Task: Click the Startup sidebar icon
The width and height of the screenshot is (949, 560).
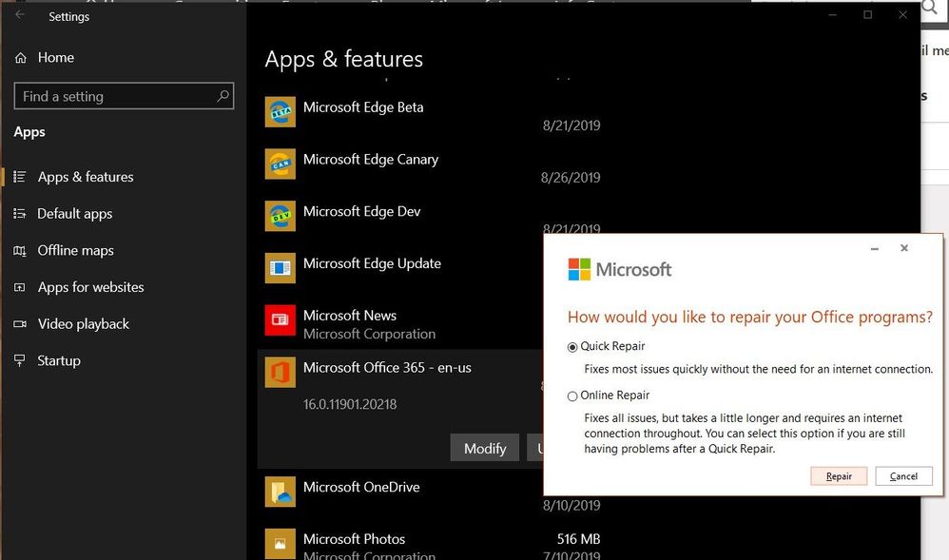Action: click(x=20, y=361)
